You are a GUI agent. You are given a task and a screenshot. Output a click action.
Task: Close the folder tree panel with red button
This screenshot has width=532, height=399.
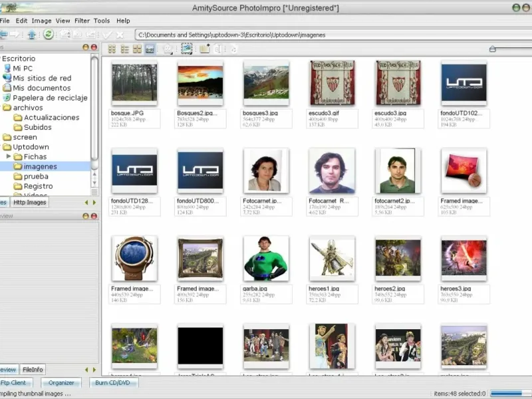pos(94,48)
